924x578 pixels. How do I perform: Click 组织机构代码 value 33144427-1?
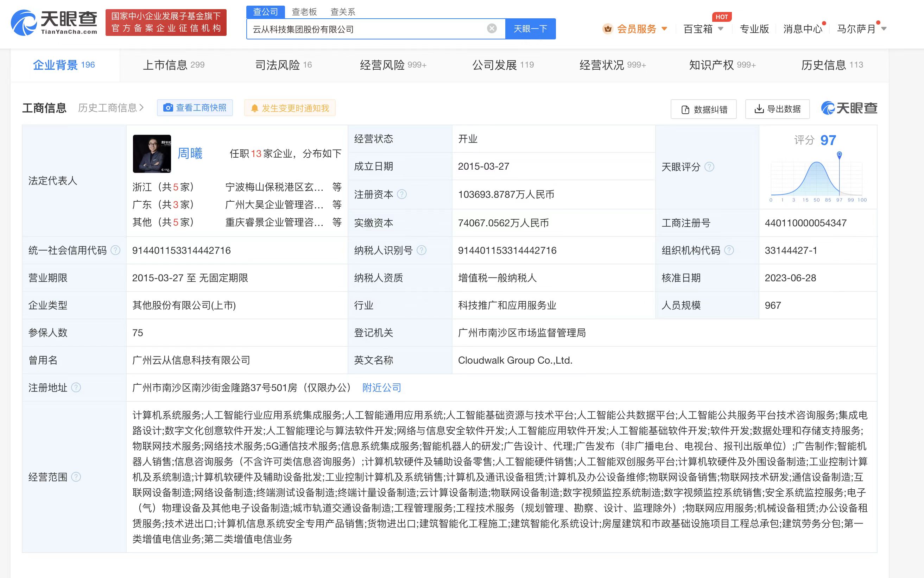791,250
